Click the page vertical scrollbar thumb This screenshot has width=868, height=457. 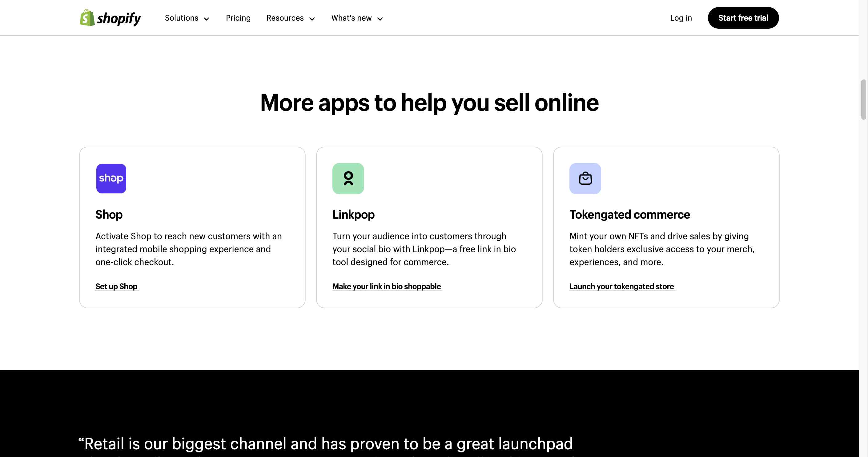coord(863,99)
